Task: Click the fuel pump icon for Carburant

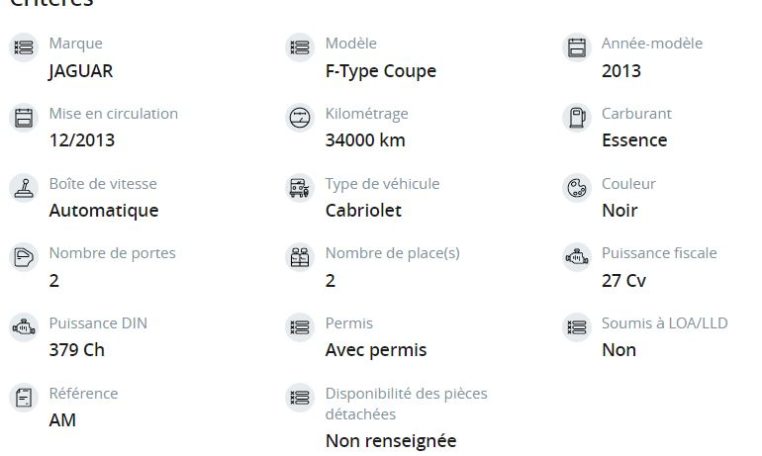Action: (x=577, y=118)
